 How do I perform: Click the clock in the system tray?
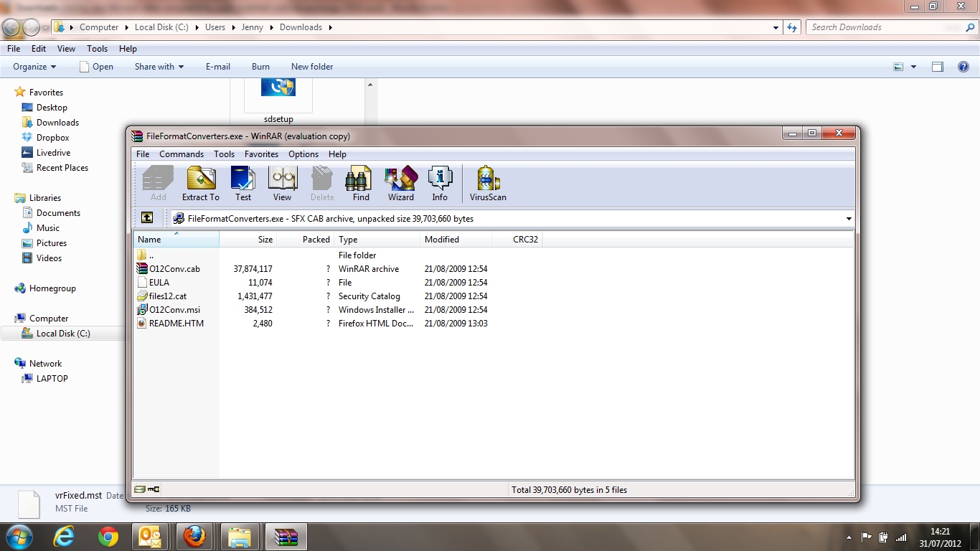point(941,537)
